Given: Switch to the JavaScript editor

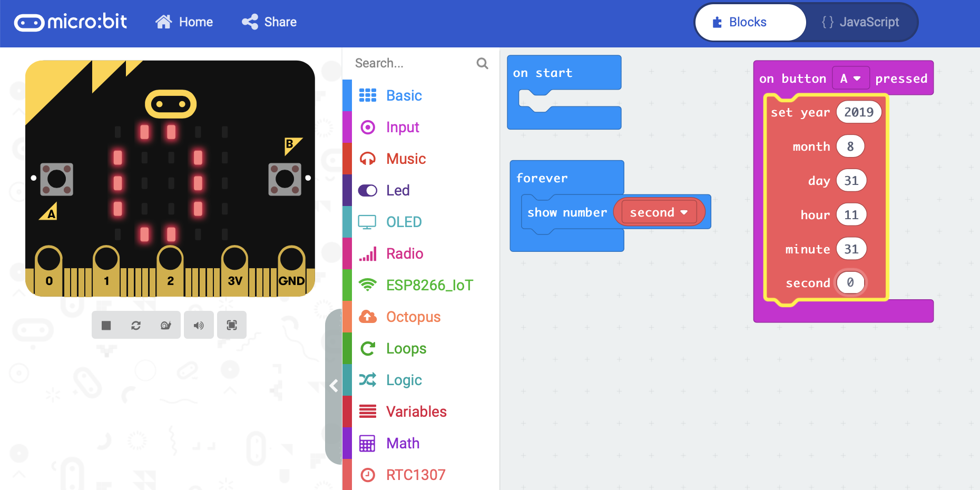Looking at the screenshot, I should click(x=860, y=22).
